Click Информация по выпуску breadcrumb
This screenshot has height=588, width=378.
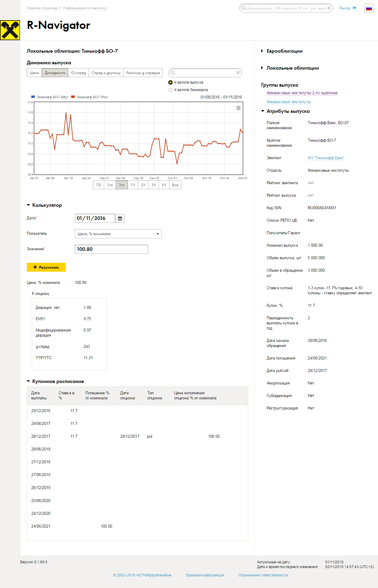(85, 8)
